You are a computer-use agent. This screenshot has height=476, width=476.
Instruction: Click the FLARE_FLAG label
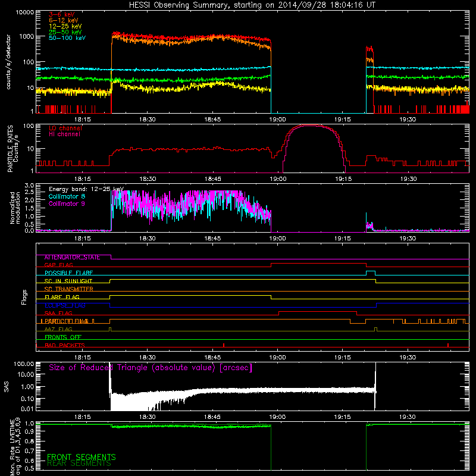tap(62, 297)
